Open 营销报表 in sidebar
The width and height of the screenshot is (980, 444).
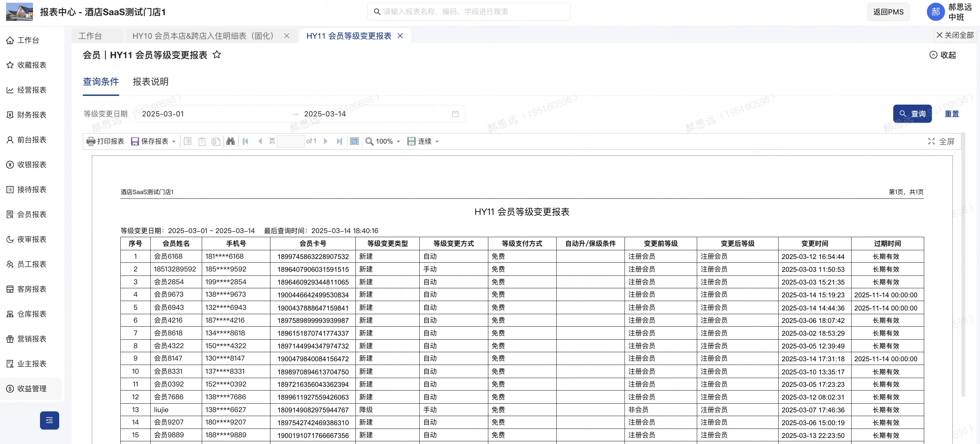click(26, 339)
